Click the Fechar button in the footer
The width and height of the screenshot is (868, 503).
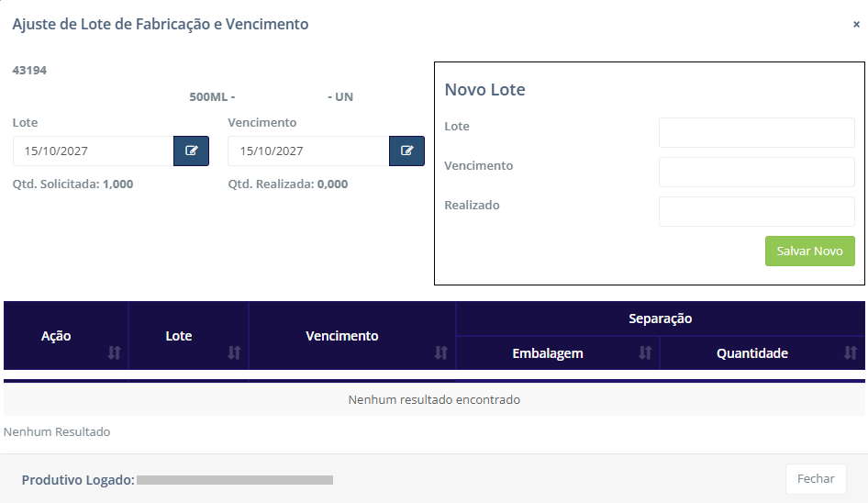(x=815, y=479)
